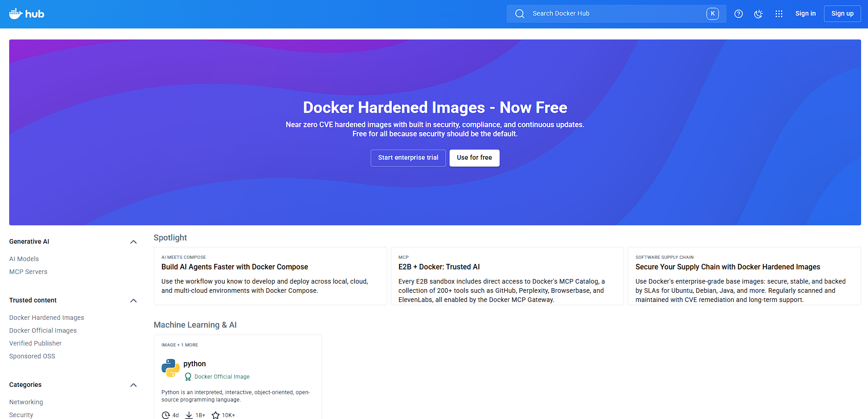The image size is (868, 419).
Task: Click the Sign in link
Action: tap(805, 14)
